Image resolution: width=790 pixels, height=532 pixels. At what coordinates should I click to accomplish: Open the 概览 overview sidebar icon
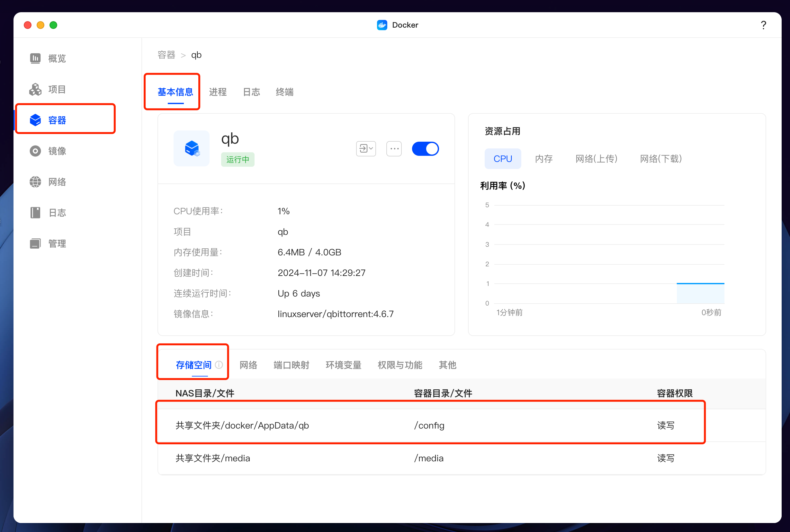pos(35,58)
